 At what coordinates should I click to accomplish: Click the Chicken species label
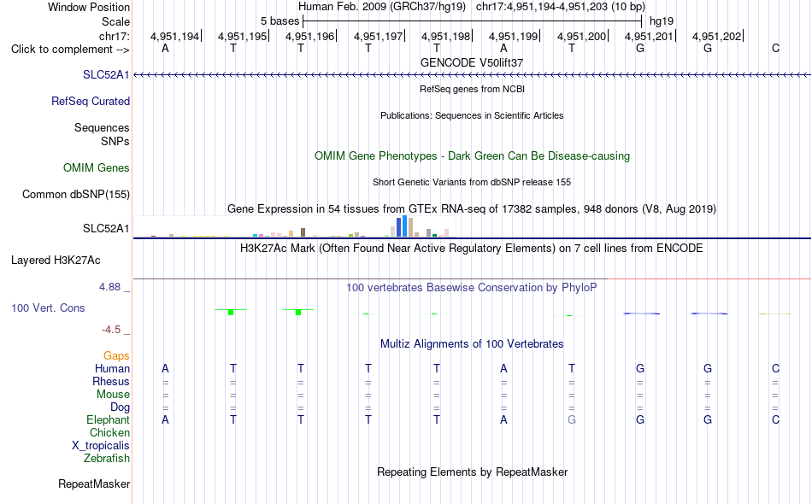point(109,432)
